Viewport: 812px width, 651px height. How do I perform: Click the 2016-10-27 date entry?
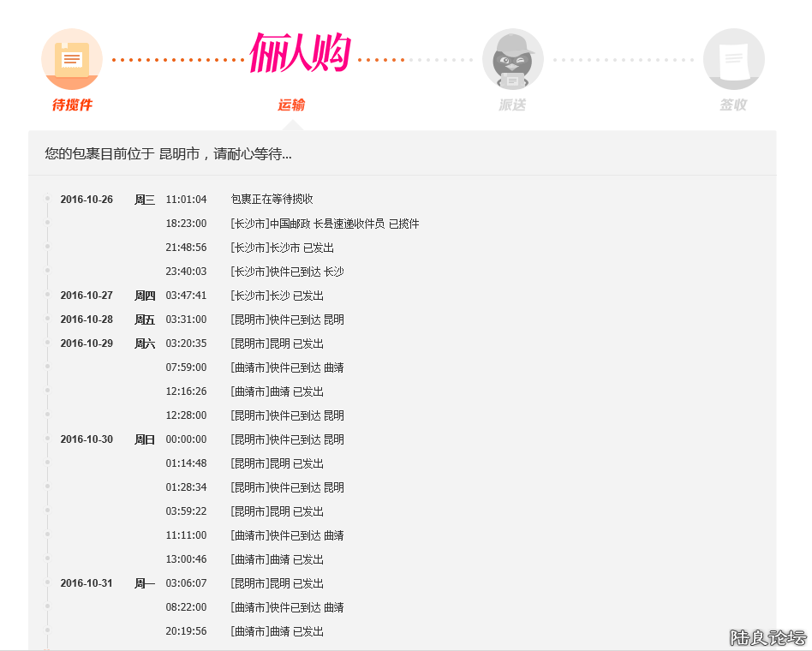coord(87,296)
